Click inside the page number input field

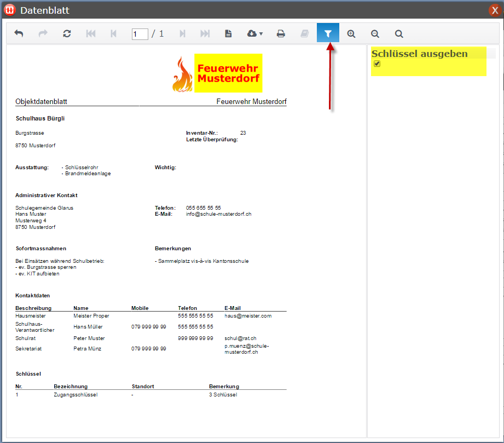tap(140, 33)
